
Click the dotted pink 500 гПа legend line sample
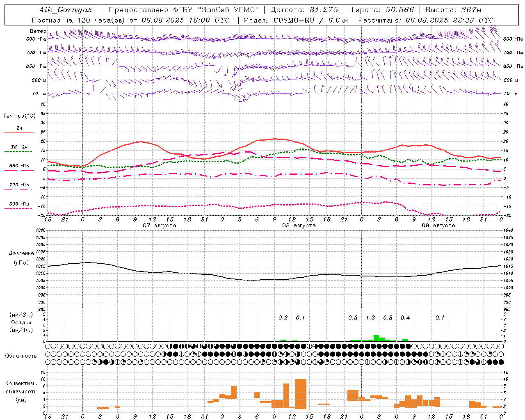pyautogui.click(x=18, y=209)
